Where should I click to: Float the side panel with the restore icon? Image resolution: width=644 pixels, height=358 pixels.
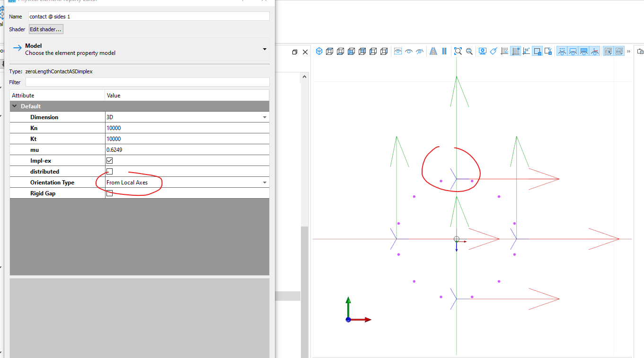pos(295,52)
